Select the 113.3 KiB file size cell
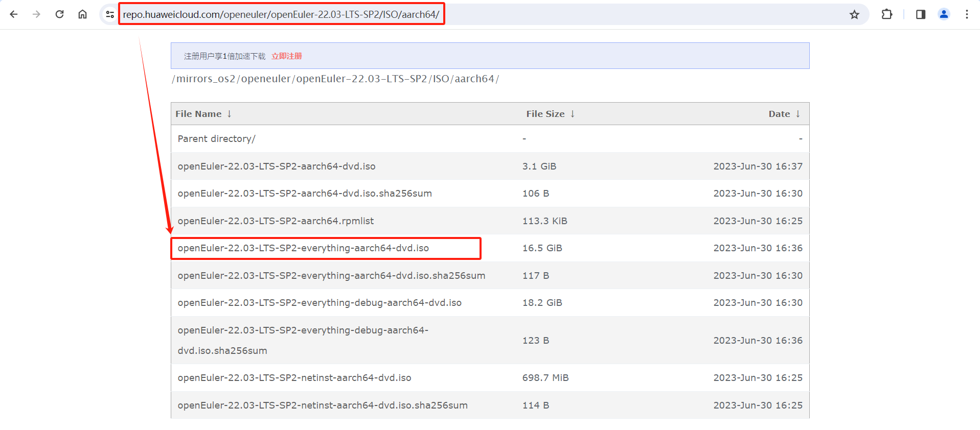Screen dimensions: 980x430 point(544,221)
